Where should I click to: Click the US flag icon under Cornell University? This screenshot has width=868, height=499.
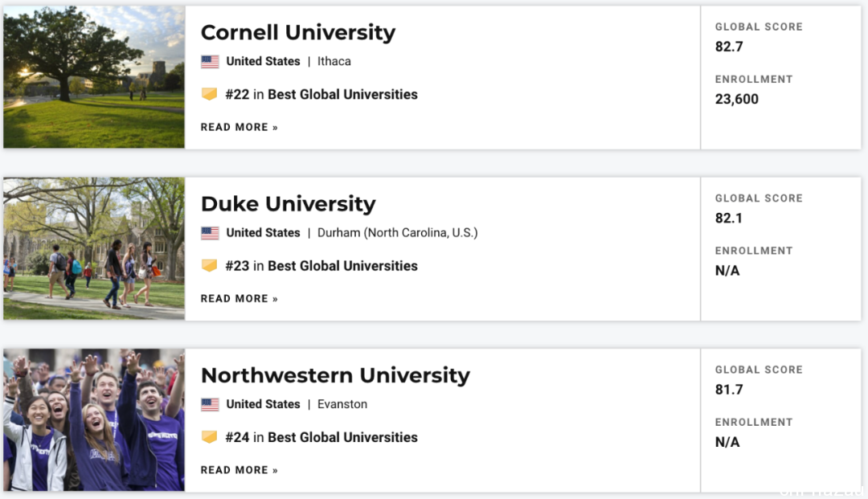pos(210,61)
